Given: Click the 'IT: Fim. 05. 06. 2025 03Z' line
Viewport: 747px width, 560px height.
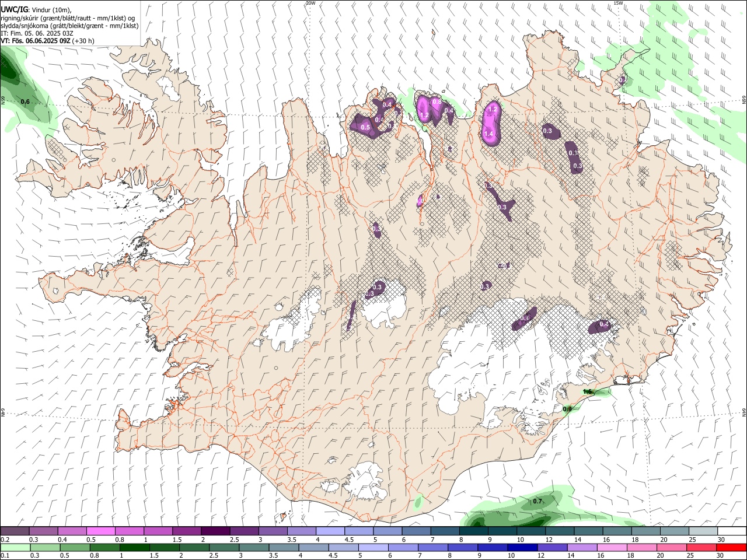Looking at the screenshot, I should click(37, 33).
